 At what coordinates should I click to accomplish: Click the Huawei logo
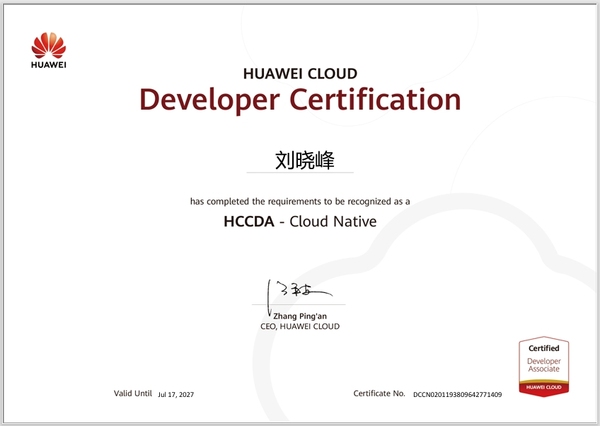tap(49, 51)
